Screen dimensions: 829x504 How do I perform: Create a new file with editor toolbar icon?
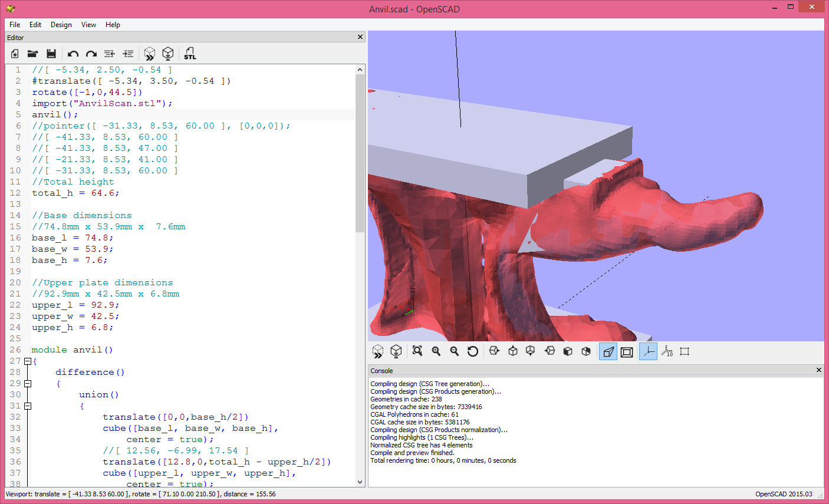tap(15, 54)
